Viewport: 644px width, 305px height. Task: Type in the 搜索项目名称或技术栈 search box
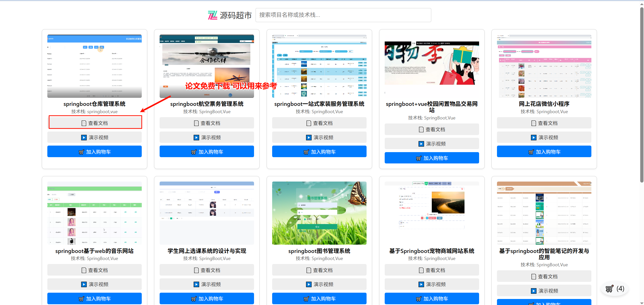coord(343,15)
